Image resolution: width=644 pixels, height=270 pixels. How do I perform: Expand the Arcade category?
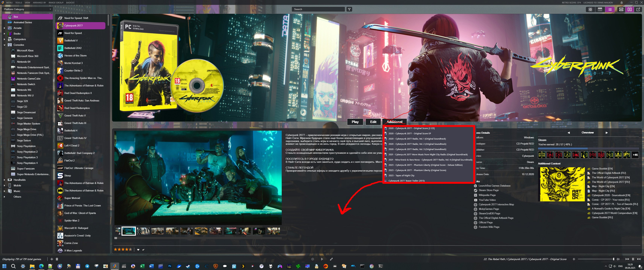point(4,28)
